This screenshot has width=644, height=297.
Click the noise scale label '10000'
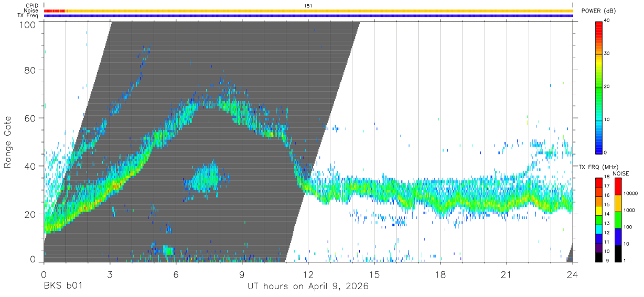point(630,194)
